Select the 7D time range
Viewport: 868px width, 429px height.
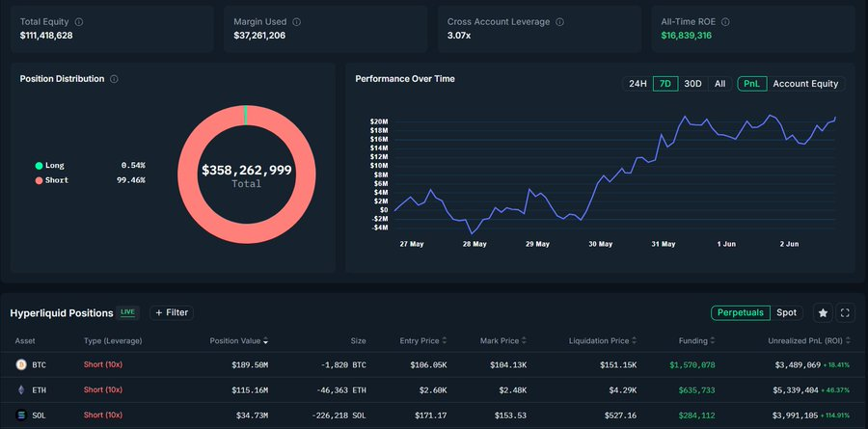[x=665, y=84]
